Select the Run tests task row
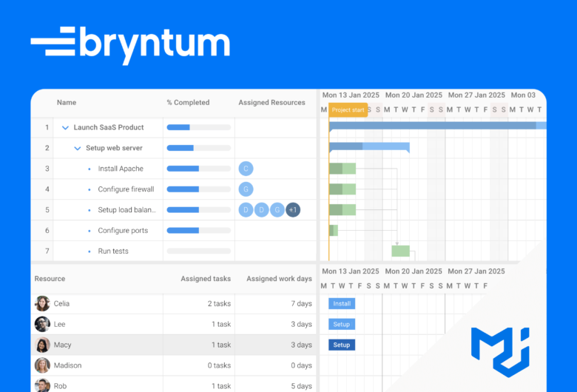This screenshot has height=392, width=577. coord(174,251)
